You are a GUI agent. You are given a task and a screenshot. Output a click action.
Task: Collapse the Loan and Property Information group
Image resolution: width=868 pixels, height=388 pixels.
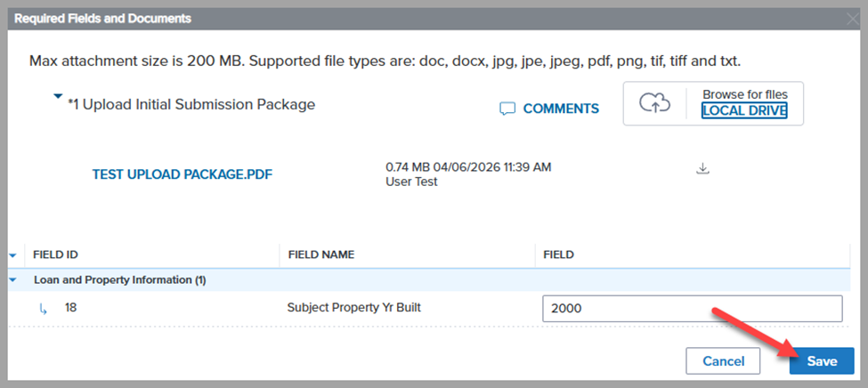pos(12,279)
